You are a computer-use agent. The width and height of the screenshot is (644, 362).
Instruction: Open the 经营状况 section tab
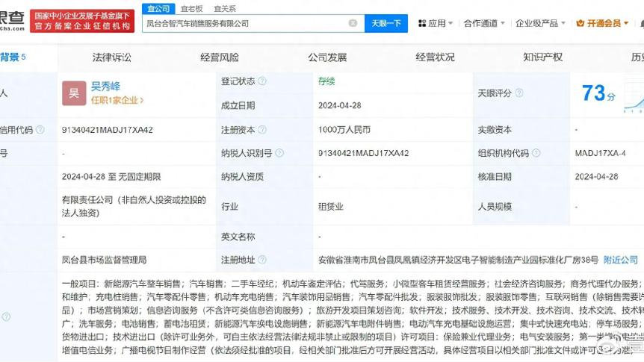point(435,57)
